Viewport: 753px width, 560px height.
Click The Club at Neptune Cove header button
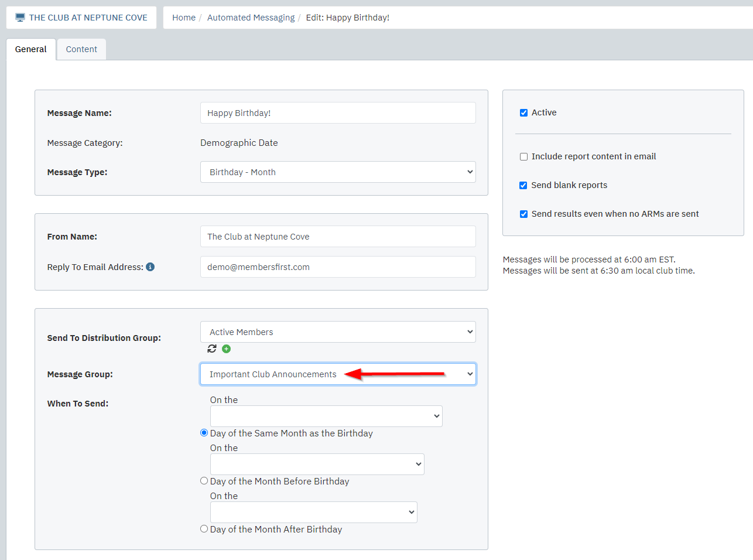coord(81,18)
